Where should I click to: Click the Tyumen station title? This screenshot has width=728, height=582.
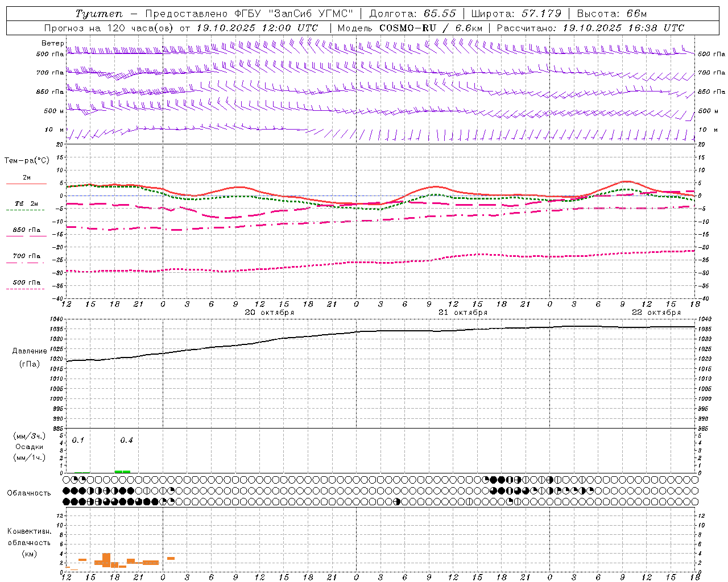[99, 14]
